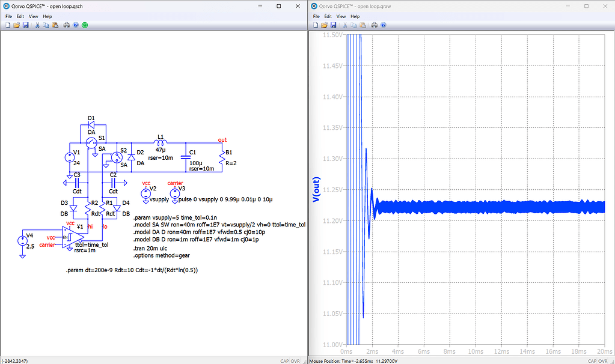Print the schematic using the printer icon

(67, 25)
